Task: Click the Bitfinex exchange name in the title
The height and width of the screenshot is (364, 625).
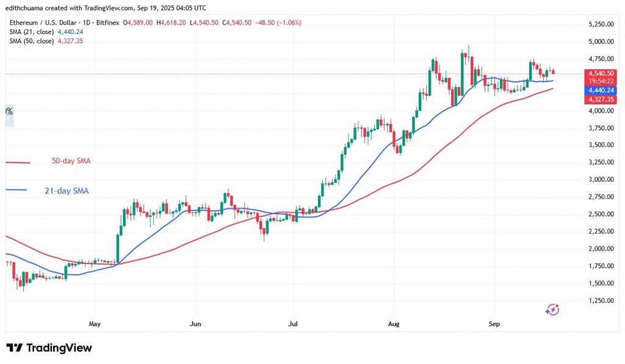Action: (x=108, y=23)
